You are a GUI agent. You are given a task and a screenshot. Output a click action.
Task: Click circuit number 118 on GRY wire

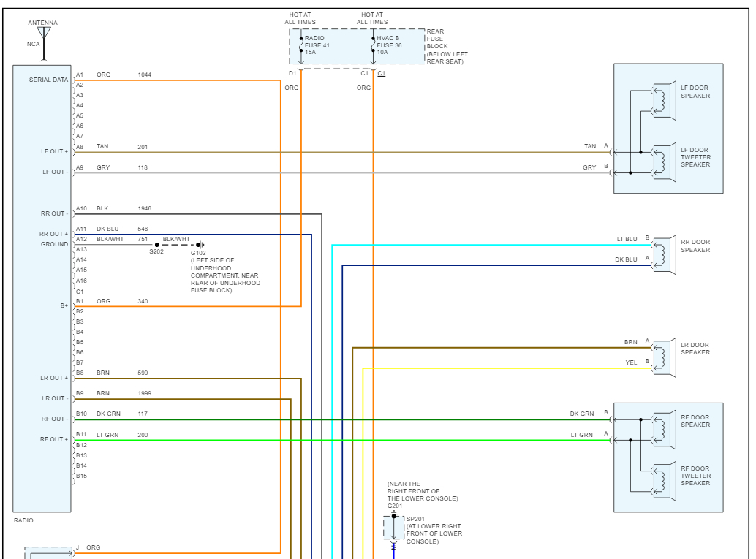(x=143, y=168)
